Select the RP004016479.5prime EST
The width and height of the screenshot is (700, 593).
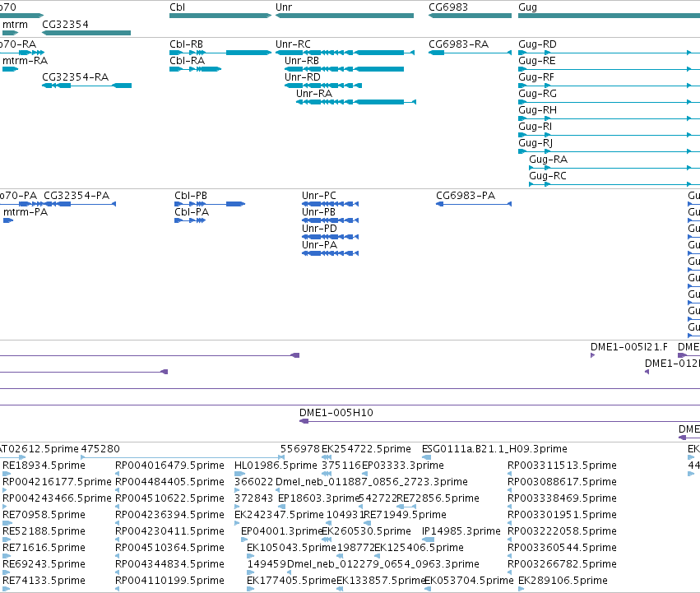pos(118,474)
